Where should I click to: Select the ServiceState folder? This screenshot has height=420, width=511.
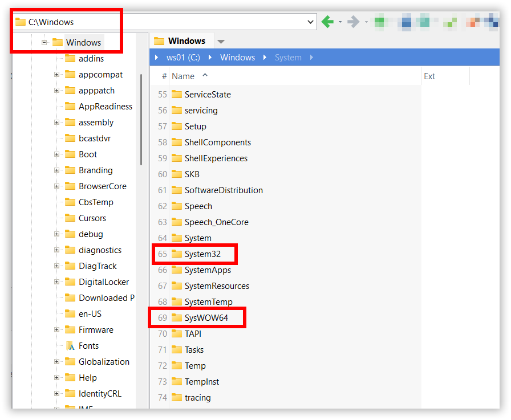point(208,95)
